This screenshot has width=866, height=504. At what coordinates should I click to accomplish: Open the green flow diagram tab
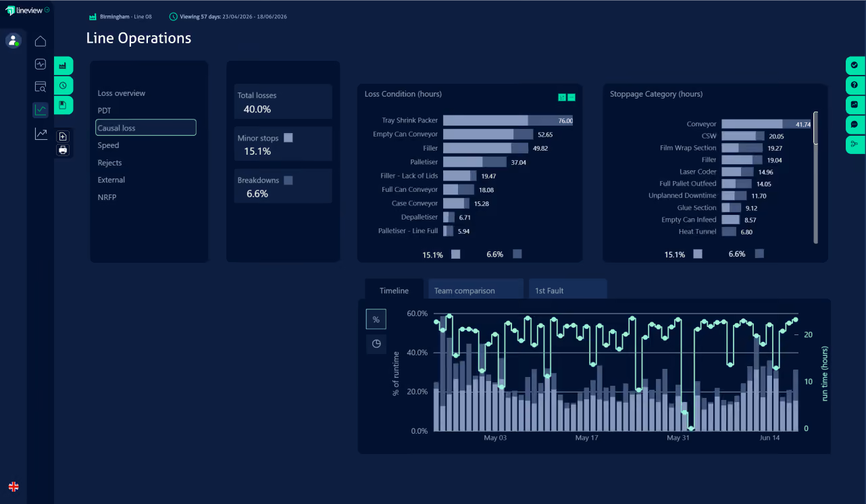point(855,144)
